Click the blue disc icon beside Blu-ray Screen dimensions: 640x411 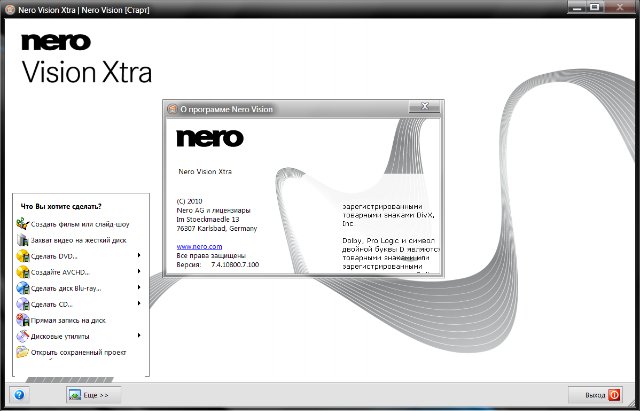[22, 288]
